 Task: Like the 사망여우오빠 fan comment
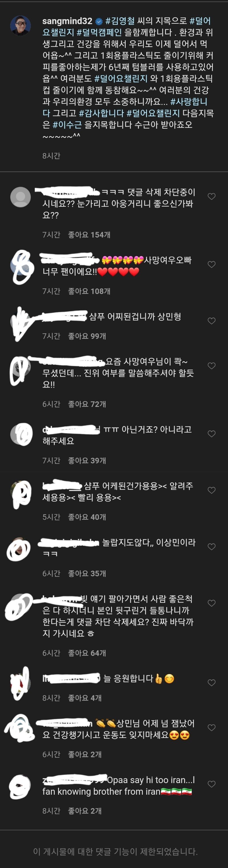click(x=211, y=265)
